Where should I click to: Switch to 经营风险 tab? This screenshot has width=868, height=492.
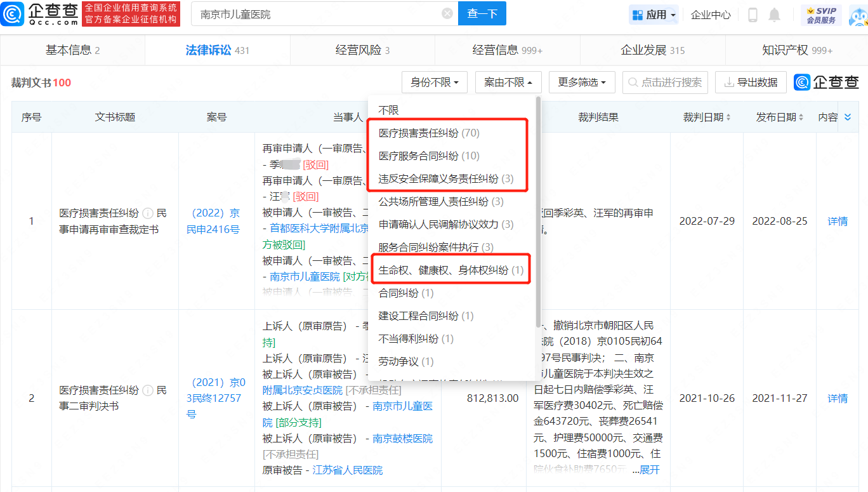click(362, 50)
